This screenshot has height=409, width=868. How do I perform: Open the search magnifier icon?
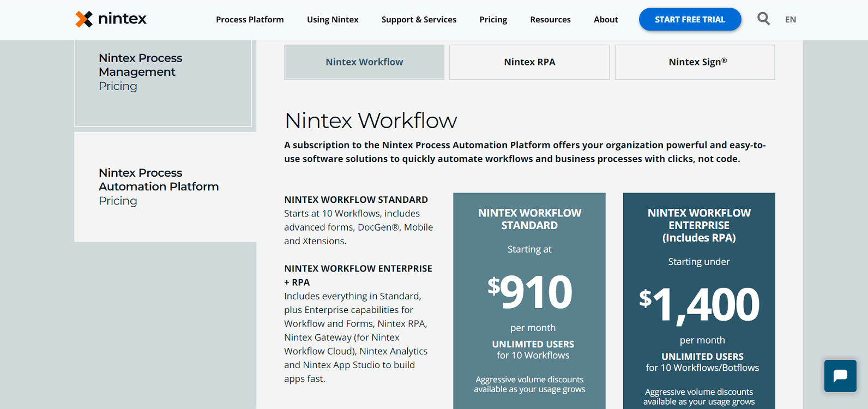coord(763,19)
